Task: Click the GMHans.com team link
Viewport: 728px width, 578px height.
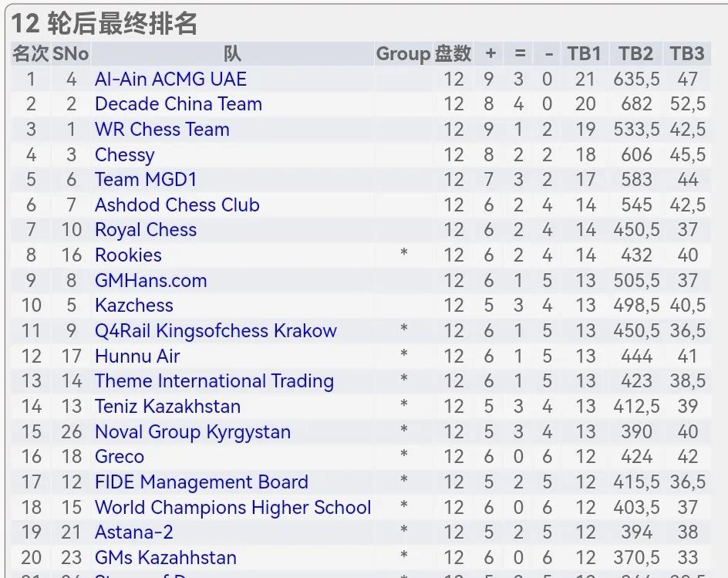Action: coord(151,281)
